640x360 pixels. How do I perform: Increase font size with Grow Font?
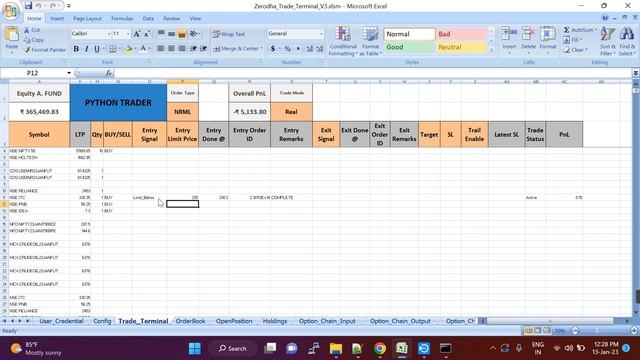[x=137, y=34]
